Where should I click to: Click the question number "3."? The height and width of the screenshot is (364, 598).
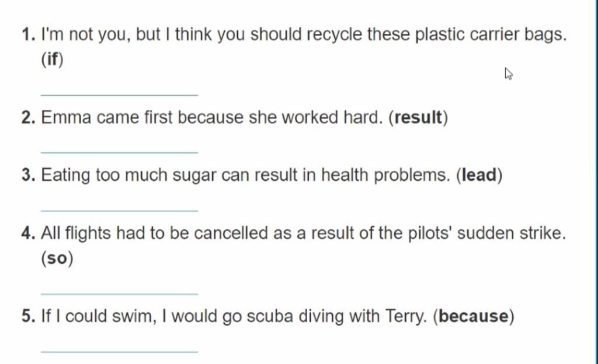pyautogui.click(x=29, y=175)
